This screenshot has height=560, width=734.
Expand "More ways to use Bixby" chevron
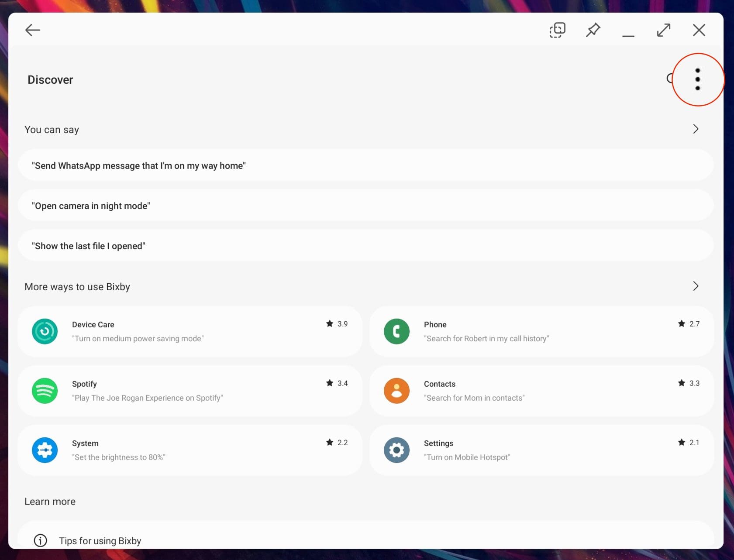(x=696, y=286)
